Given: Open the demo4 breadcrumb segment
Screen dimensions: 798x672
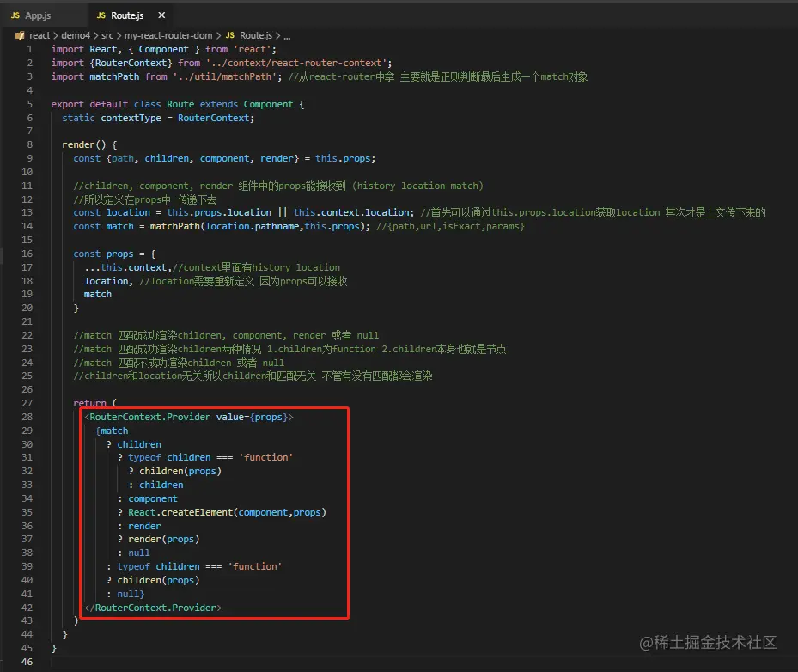Looking at the screenshot, I should [x=76, y=35].
